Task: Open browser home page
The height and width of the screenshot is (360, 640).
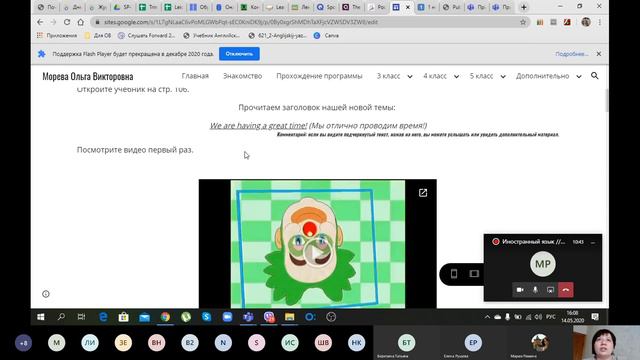Action: (x=81, y=22)
